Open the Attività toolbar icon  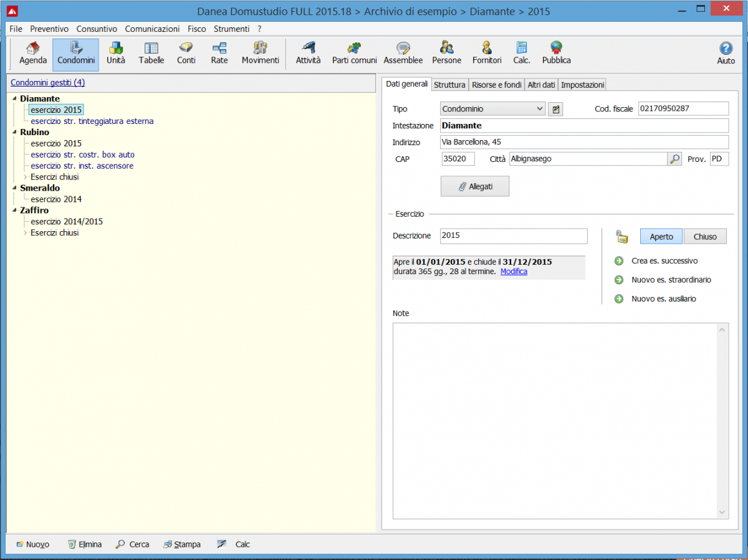tap(308, 54)
